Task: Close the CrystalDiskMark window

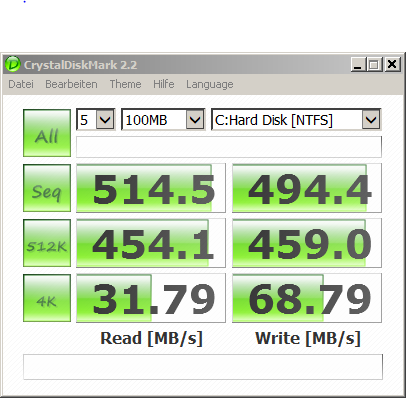Action: coord(392,64)
